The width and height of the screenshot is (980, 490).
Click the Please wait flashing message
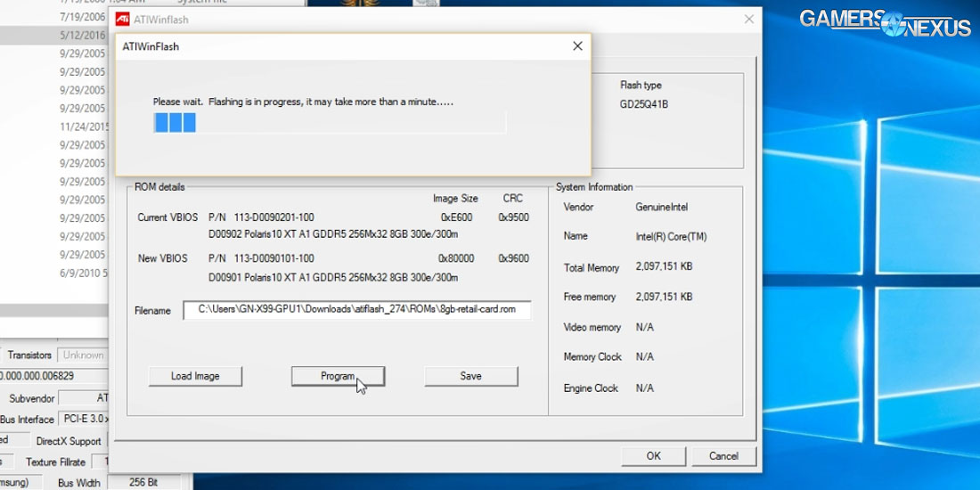coord(303,102)
